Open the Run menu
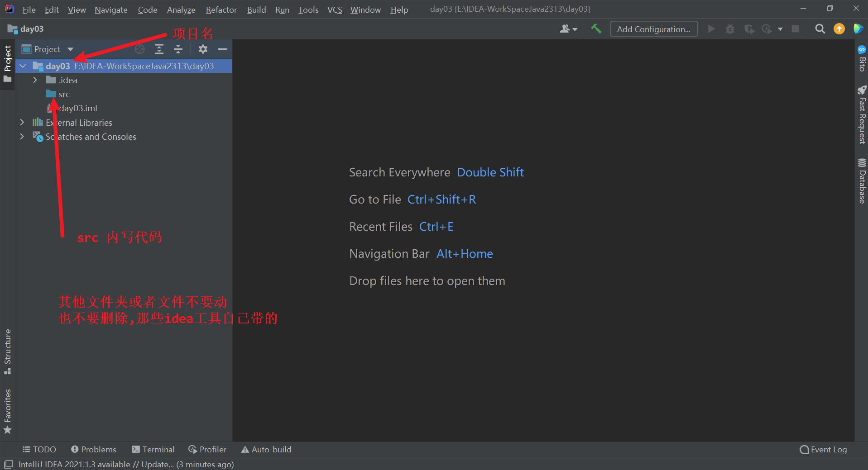868x470 pixels. pyautogui.click(x=282, y=9)
